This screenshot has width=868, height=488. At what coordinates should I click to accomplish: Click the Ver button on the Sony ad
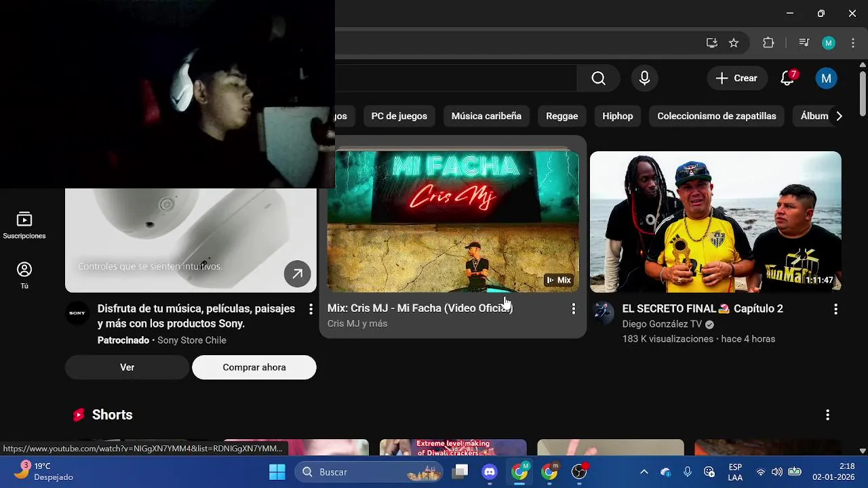(x=127, y=367)
